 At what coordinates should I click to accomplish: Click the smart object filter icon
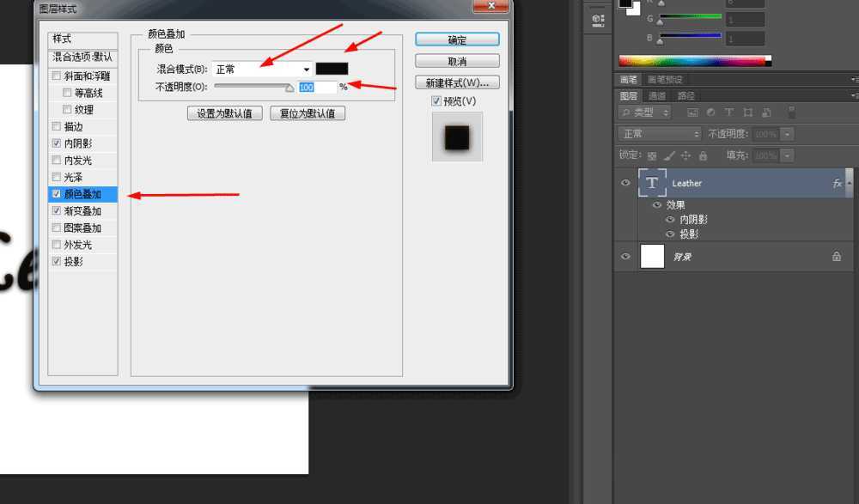pos(766,112)
